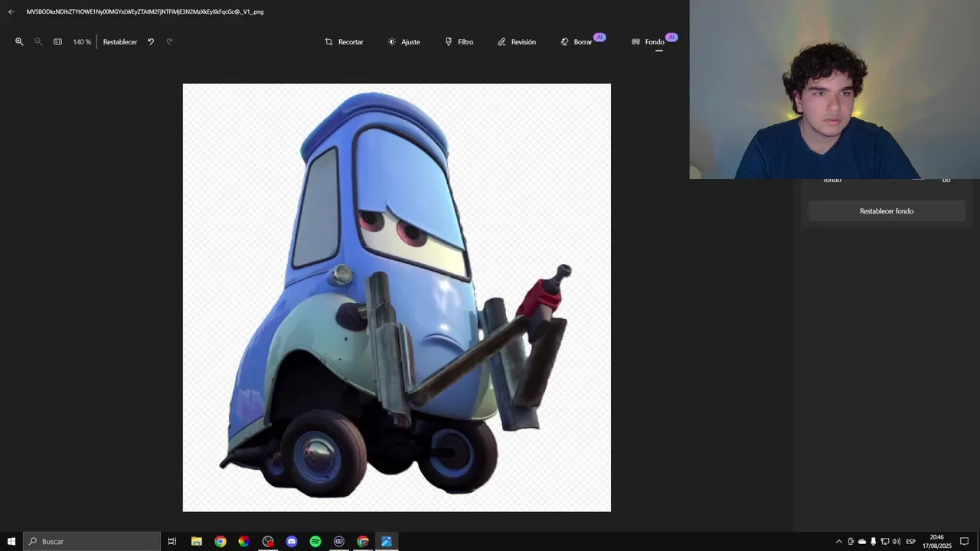The width and height of the screenshot is (980, 551).
Task: Open the clock showing 20:46
Action: (937, 541)
